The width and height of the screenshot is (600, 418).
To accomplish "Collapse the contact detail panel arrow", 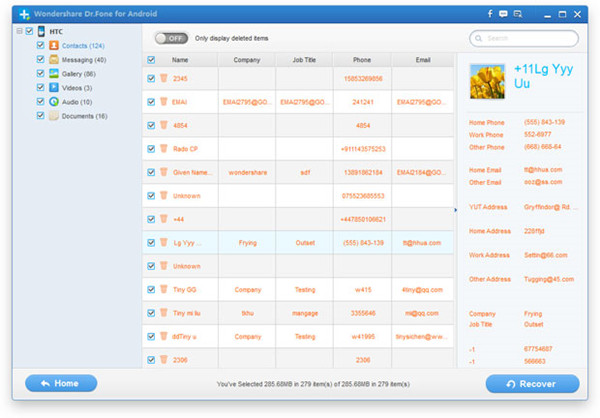I will pos(455,210).
